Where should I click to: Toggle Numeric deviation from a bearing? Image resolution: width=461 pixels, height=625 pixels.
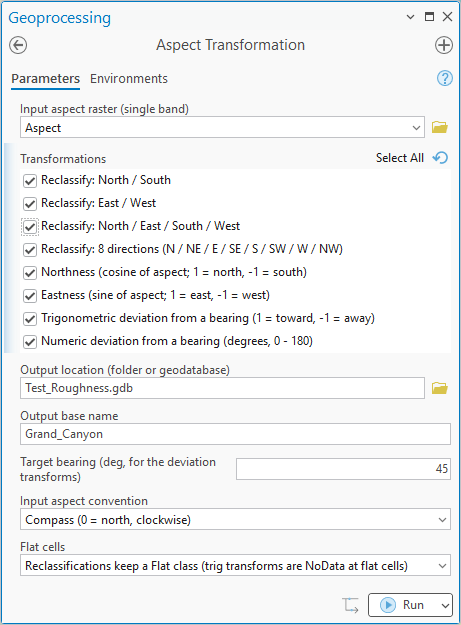[x=30, y=342]
